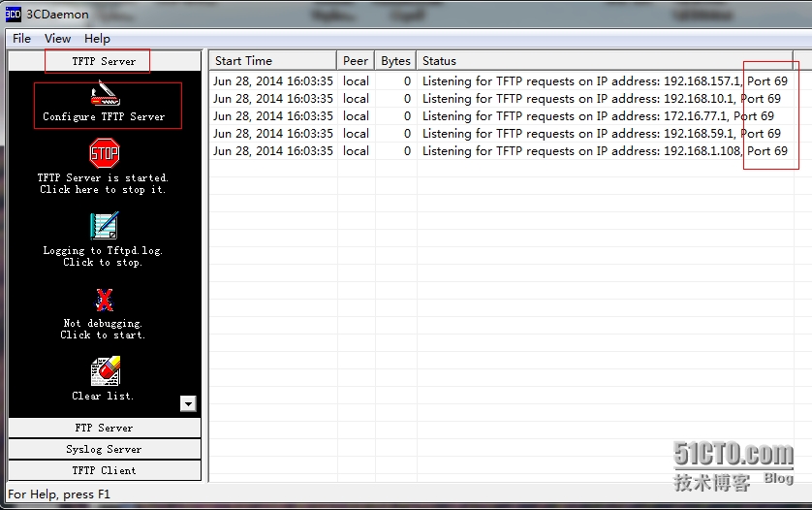
Task: Switch to the TFTP Client panel
Action: (x=104, y=470)
